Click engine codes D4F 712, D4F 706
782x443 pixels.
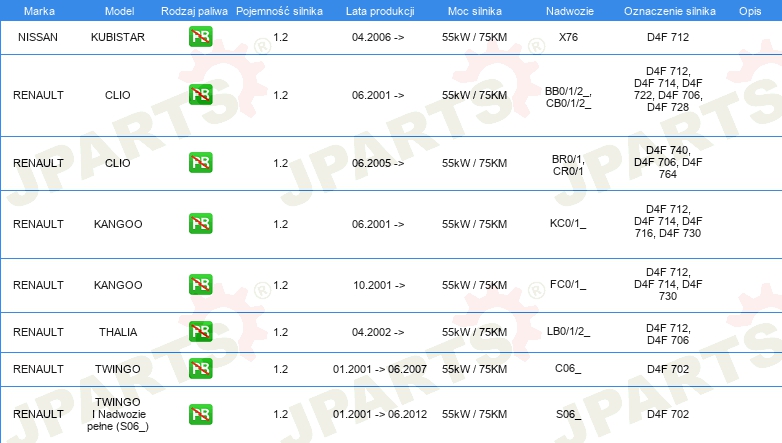coord(668,334)
